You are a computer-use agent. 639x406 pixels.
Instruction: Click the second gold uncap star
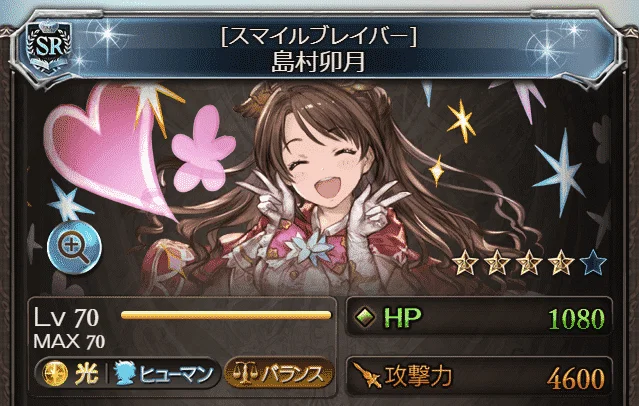click(497, 262)
